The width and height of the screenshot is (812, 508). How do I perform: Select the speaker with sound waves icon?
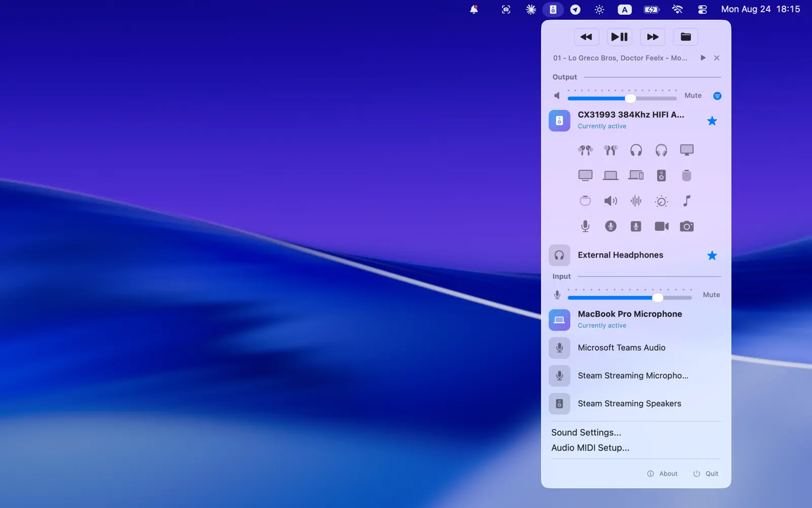(x=611, y=201)
